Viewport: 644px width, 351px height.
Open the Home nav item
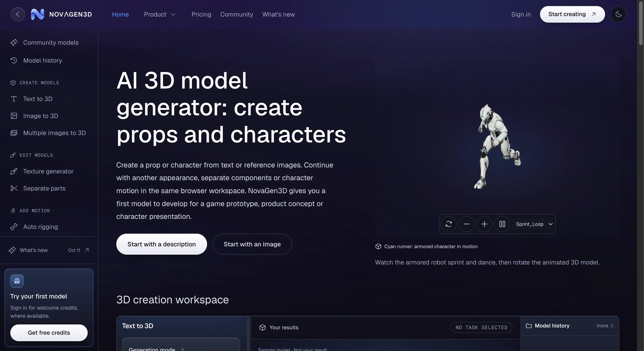point(120,14)
